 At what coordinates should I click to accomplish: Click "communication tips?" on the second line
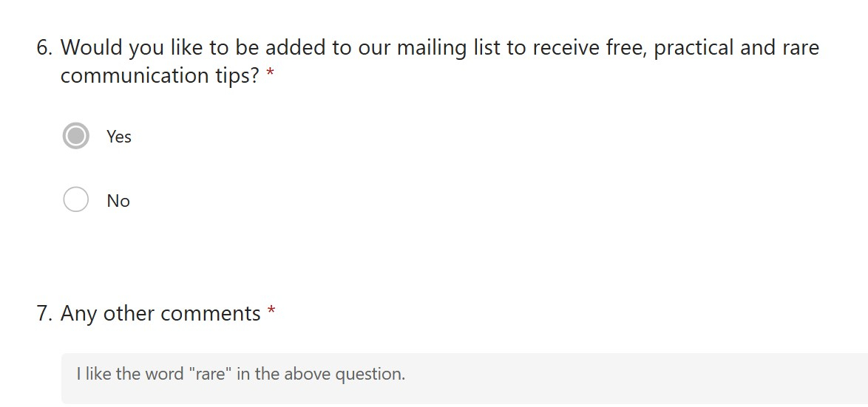click(x=160, y=76)
